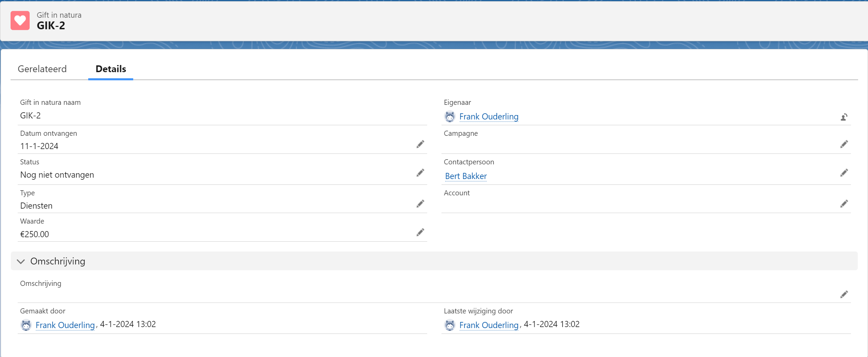Open Frank Ouderling link under Laatste wijziging door
Screen dimensions: 868x357
[x=489, y=325]
